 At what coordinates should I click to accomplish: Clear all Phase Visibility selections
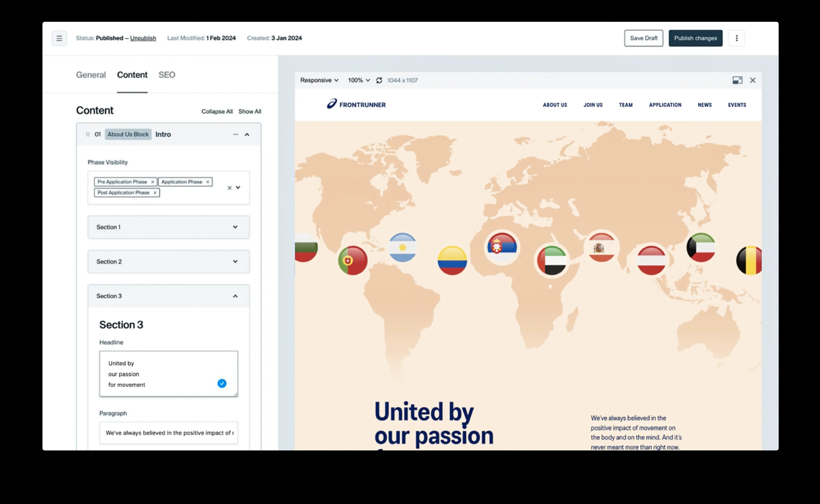pos(229,188)
